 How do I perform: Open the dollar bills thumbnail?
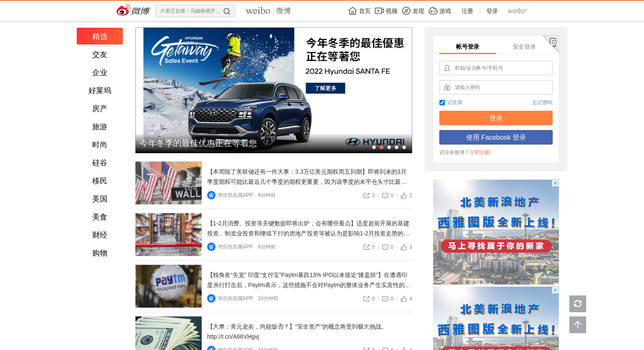click(169, 333)
